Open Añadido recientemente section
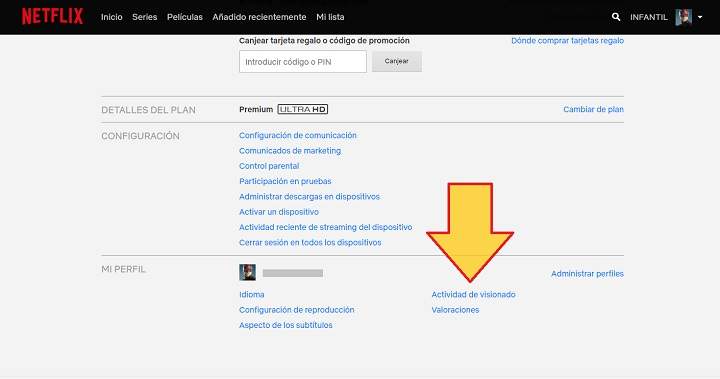Screen dimensions: 720x379 click(259, 17)
